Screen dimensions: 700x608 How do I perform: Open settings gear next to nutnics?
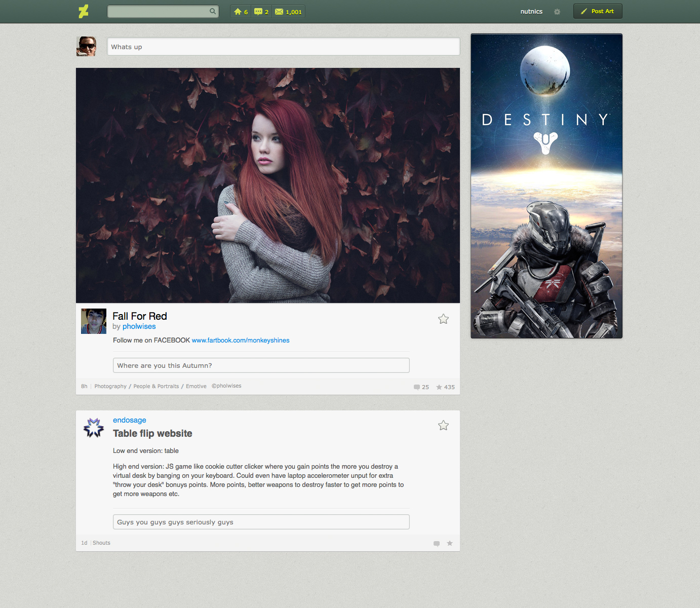pyautogui.click(x=557, y=12)
